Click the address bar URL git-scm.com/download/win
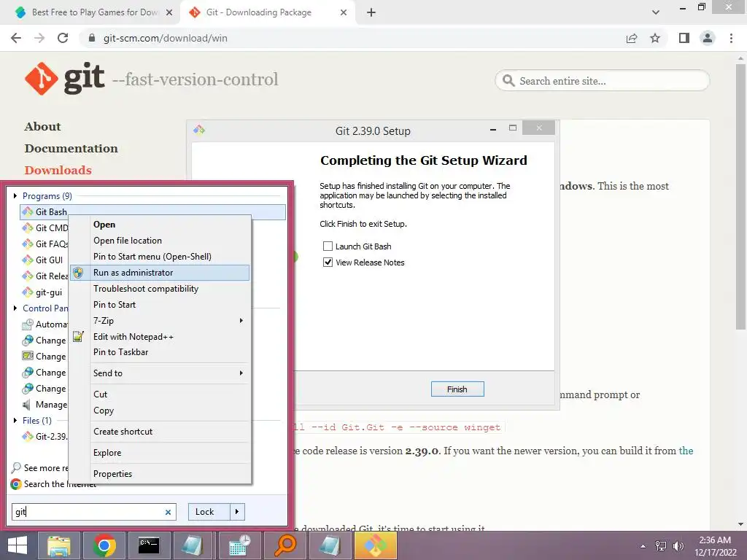The width and height of the screenshot is (747, 560). pyautogui.click(x=166, y=38)
